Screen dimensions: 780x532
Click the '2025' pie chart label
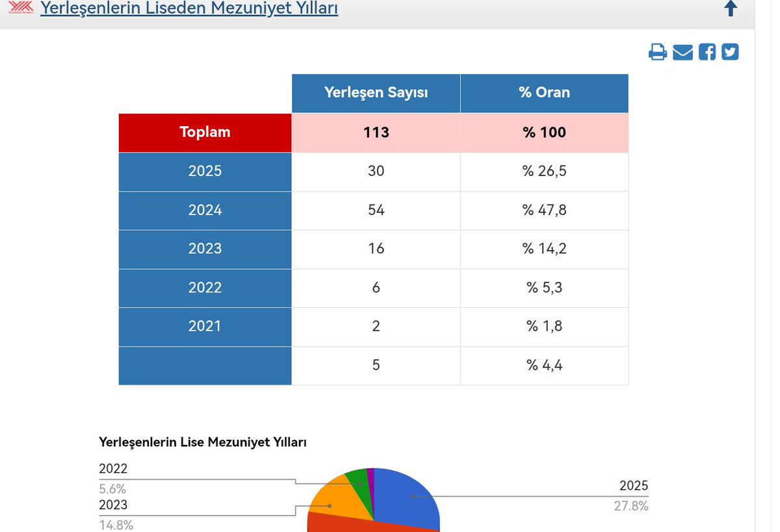[634, 486]
